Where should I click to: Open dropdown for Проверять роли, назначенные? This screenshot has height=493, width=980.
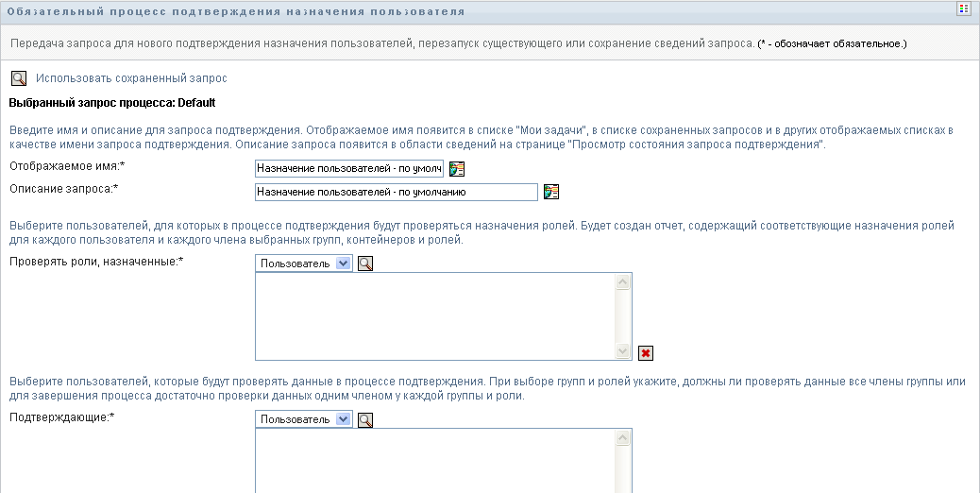(x=304, y=263)
